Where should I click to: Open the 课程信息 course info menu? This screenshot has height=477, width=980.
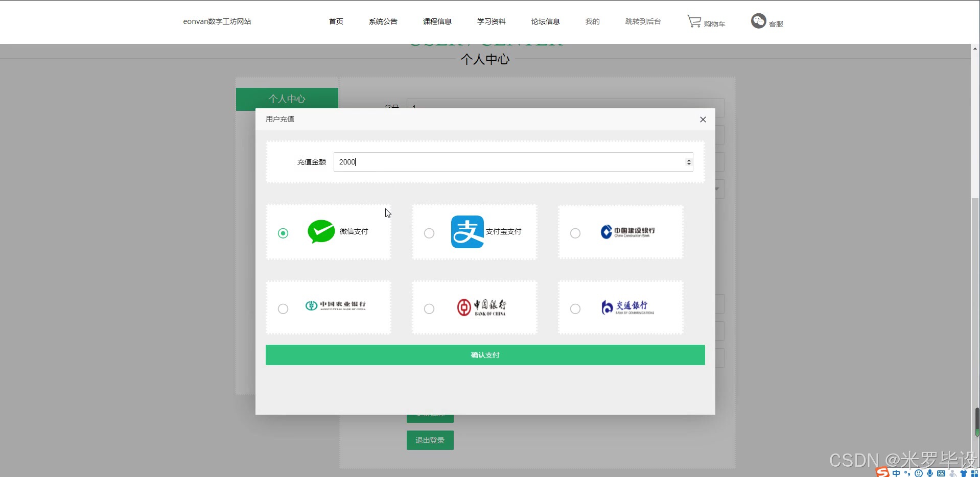(x=437, y=21)
